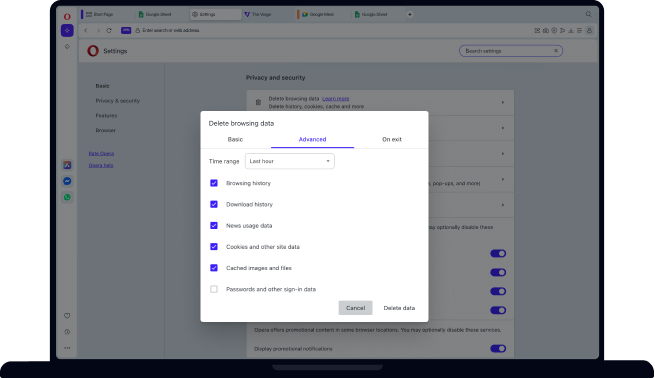
Task: Click the diamond icon below the Aria button
Action: point(67,46)
